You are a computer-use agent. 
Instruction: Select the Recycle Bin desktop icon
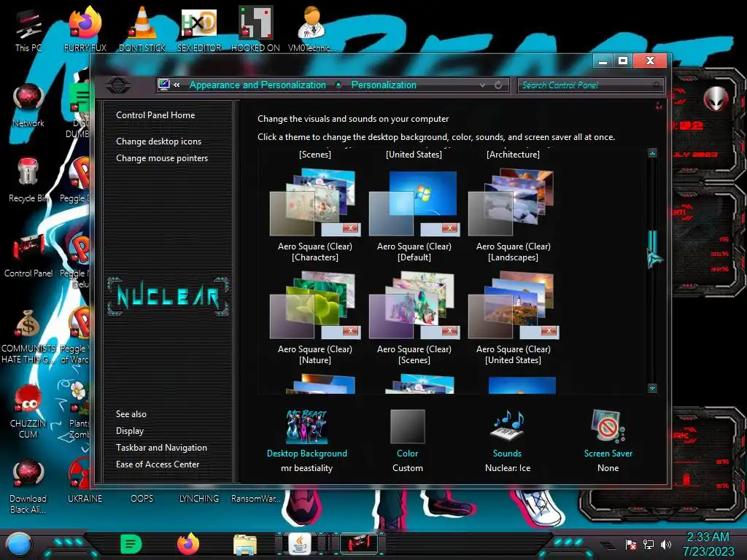point(28,181)
